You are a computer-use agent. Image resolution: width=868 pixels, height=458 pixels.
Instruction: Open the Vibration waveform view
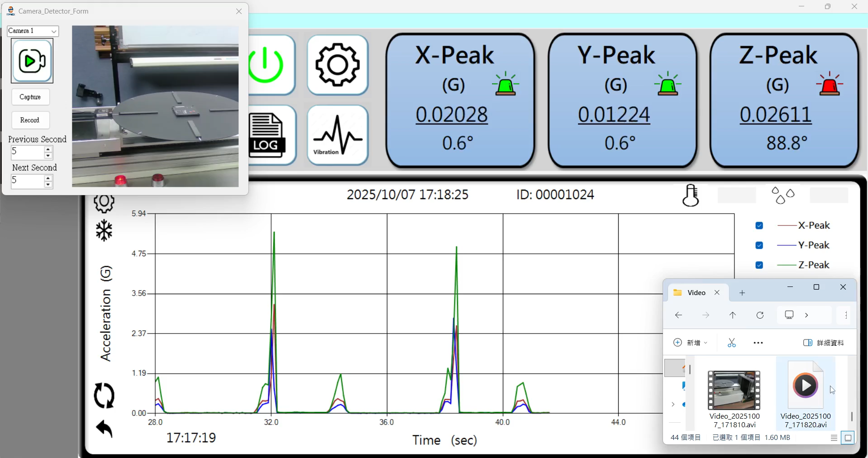point(338,135)
